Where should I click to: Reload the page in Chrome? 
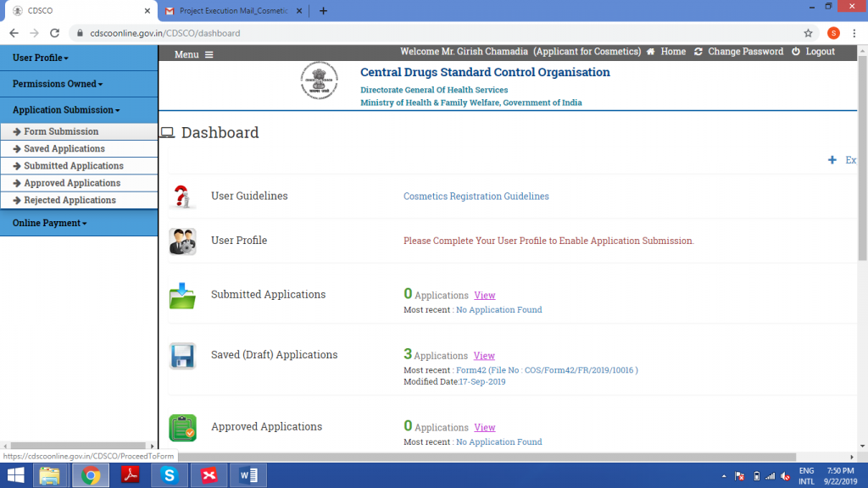click(54, 33)
